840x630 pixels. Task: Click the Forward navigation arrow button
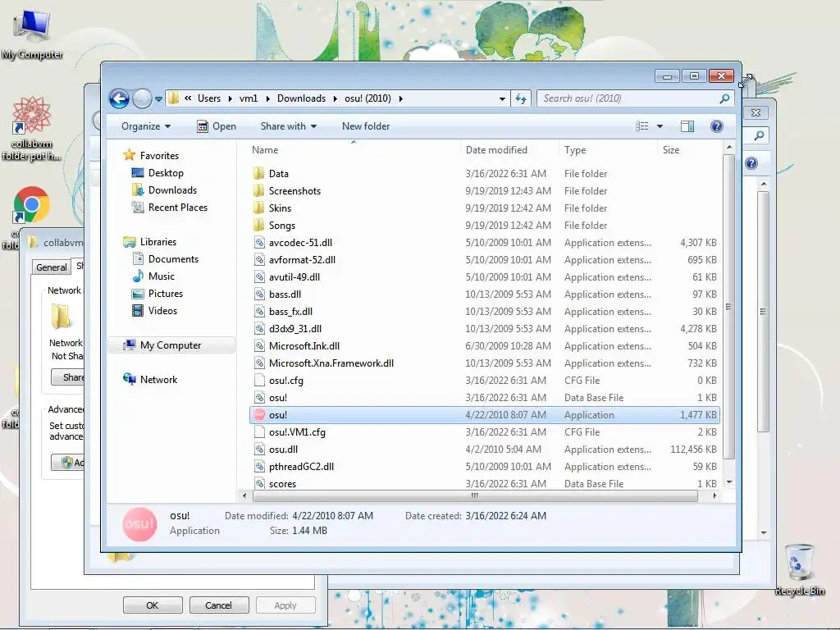[142, 98]
